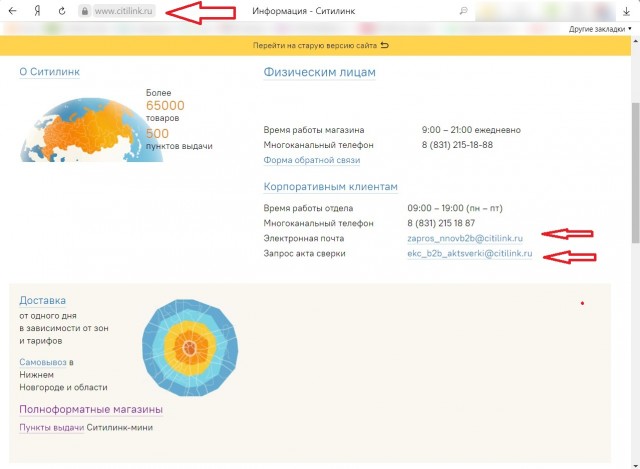Go back with the browser back arrow
640x469 pixels.
tap(13, 11)
